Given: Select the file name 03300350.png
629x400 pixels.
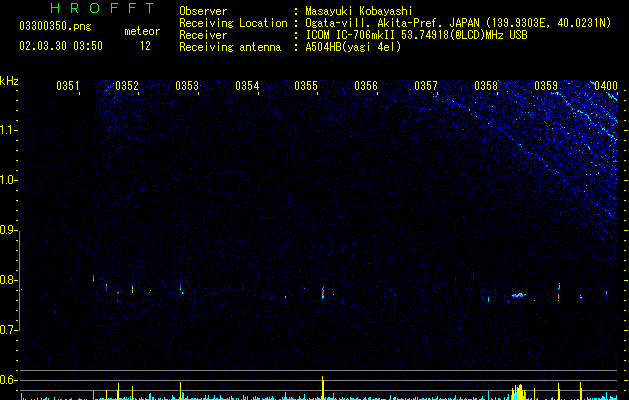Looking at the screenshot, I should click(55, 26).
